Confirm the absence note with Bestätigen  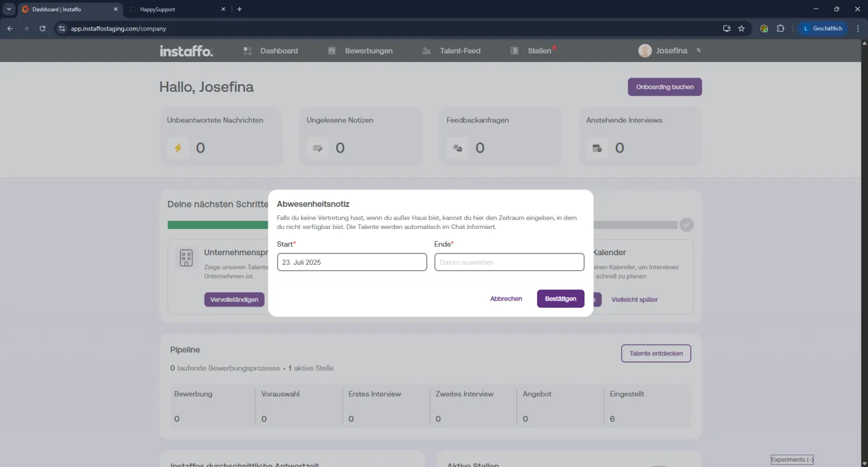point(560,299)
